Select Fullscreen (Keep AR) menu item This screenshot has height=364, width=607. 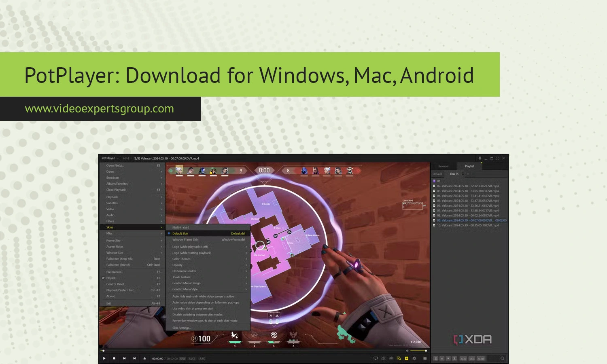[133, 259]
